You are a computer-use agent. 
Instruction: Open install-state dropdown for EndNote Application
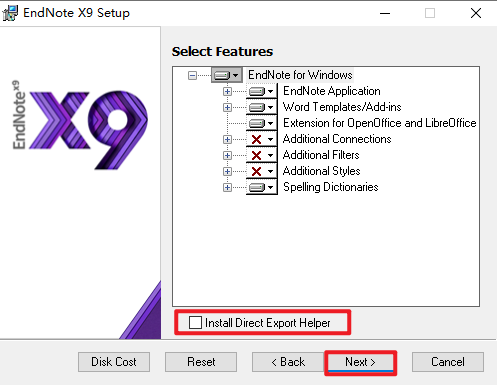[262, 91]
